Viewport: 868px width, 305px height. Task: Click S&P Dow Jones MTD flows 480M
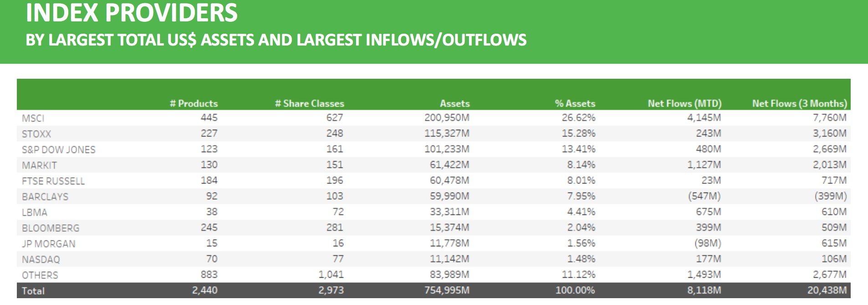(x=709, y=149)
